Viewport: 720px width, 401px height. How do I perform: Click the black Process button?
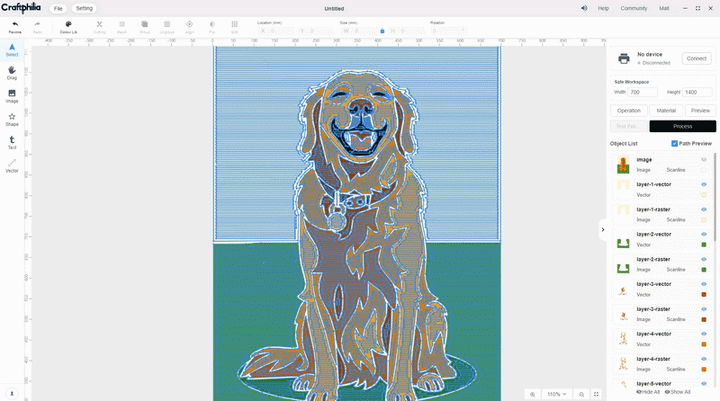click(682, 126)
